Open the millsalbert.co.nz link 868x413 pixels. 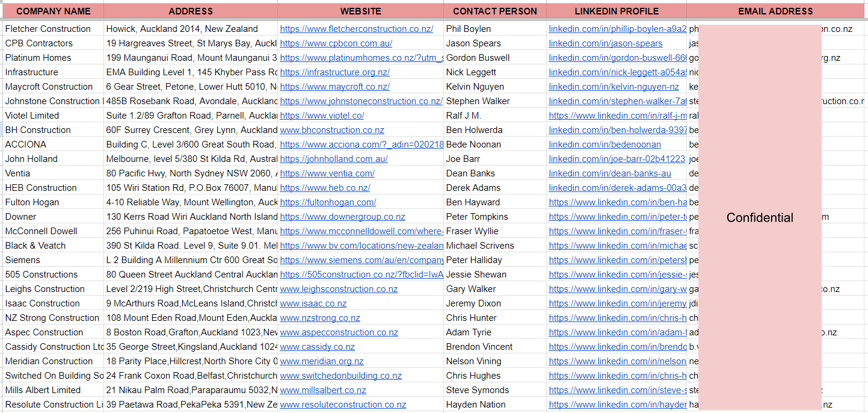(323, 390)
